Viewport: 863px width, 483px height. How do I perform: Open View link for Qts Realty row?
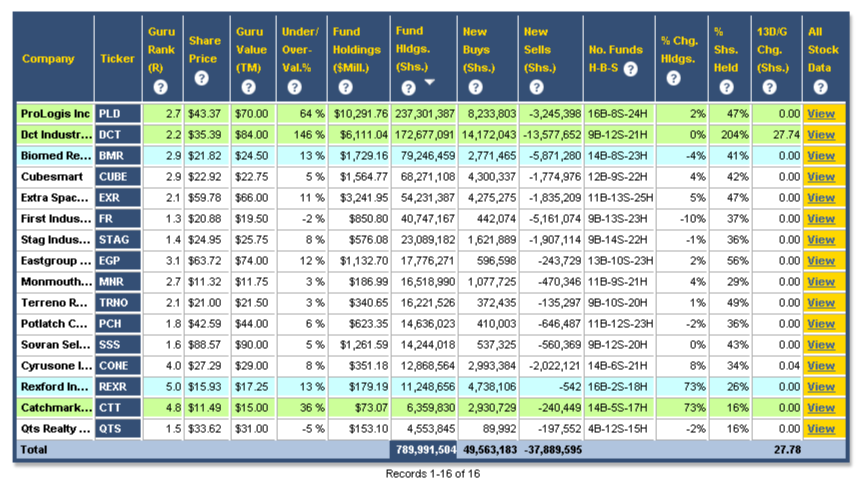tap(821, 429)
